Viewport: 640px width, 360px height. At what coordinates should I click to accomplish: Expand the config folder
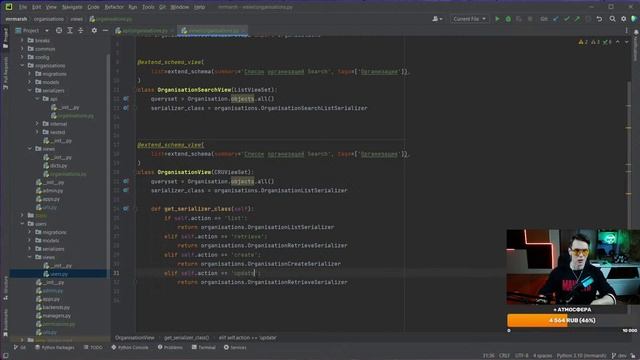tap(22, 57)
